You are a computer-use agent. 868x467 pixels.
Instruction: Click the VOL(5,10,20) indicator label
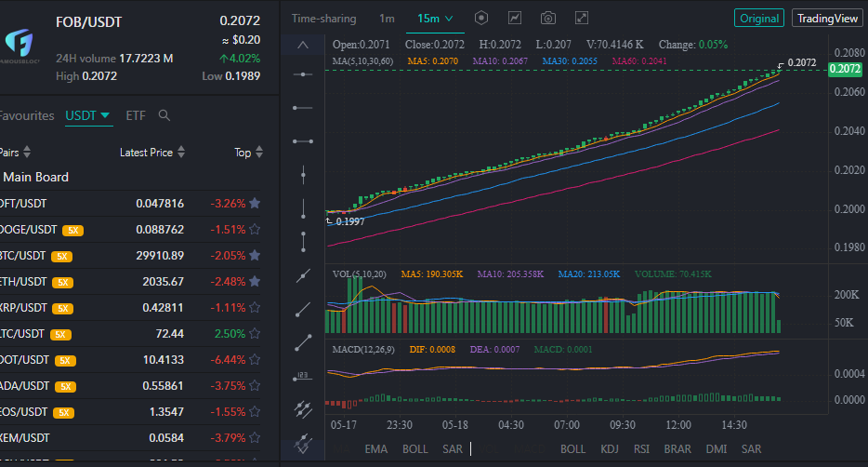pos(360,274)
